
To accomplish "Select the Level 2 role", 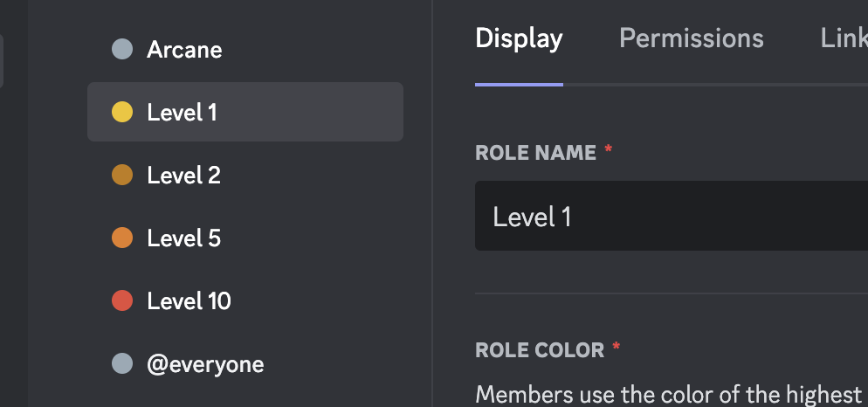I will coord(184,176).
